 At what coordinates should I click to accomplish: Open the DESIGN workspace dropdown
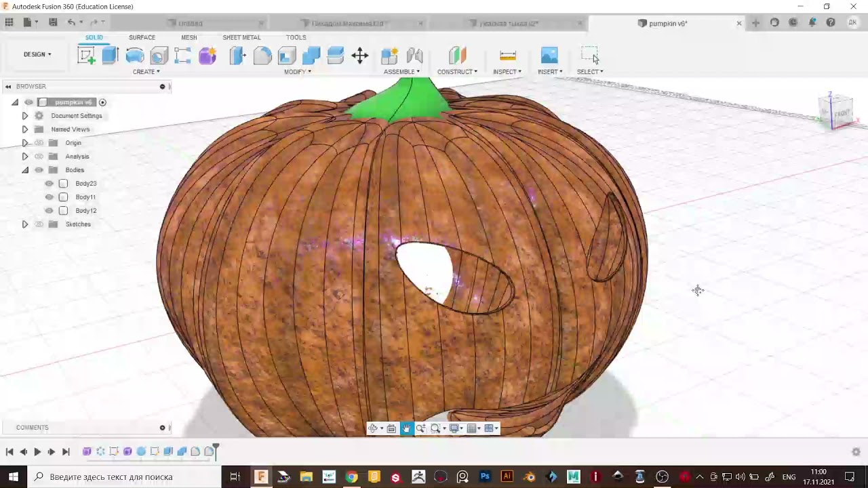[37, 54]
